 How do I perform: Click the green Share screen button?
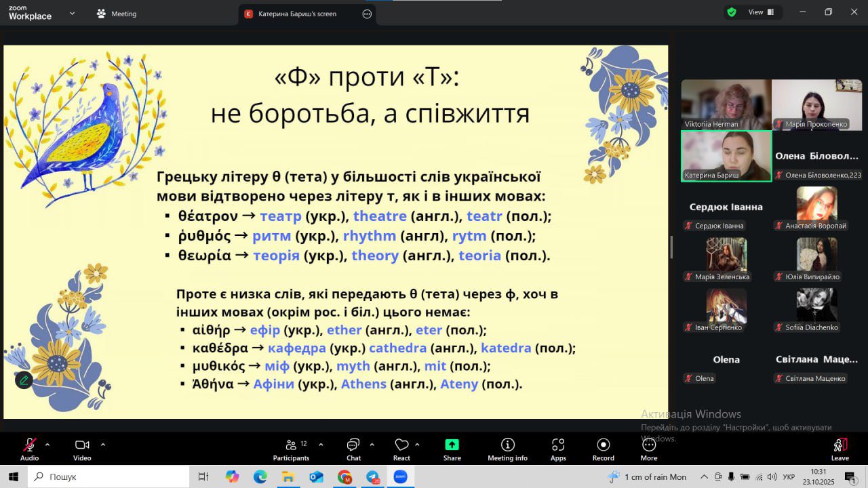(452, 449)
